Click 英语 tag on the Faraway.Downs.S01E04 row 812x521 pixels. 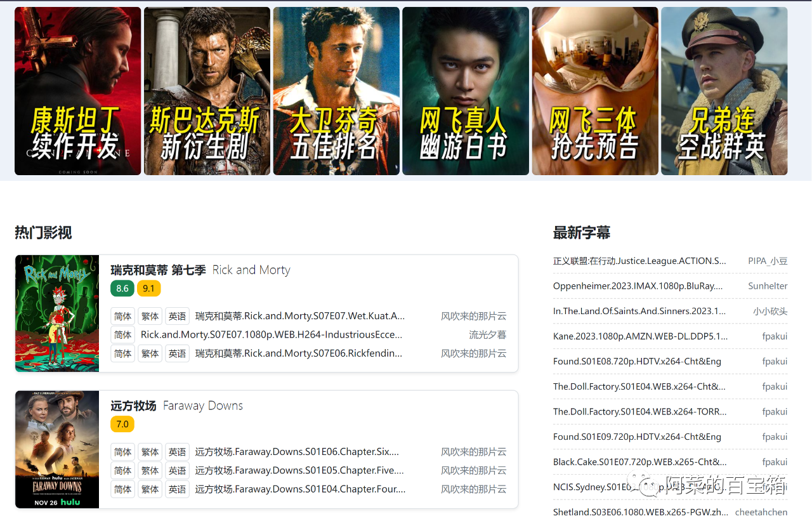tap(177, 489)
